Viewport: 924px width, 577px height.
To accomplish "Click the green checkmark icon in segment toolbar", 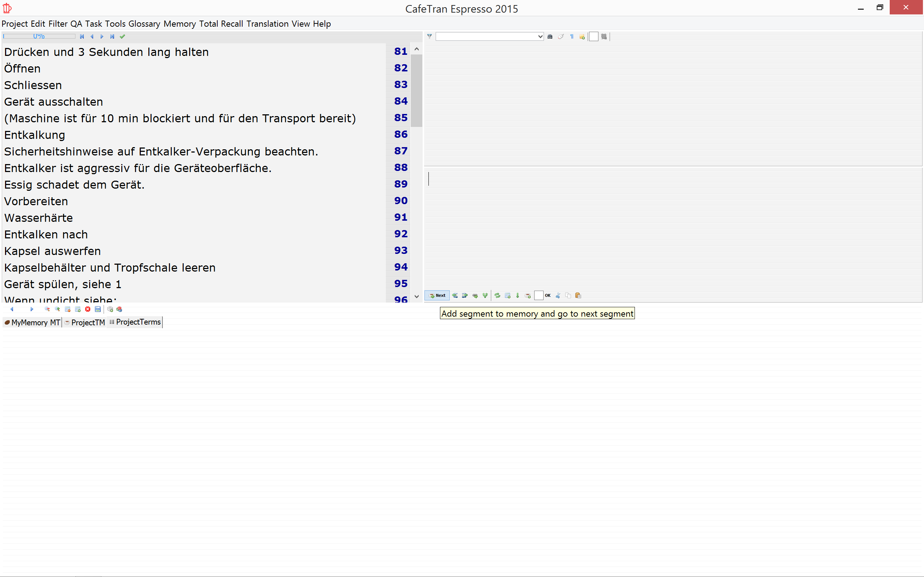I will click(x=122, y=37).
